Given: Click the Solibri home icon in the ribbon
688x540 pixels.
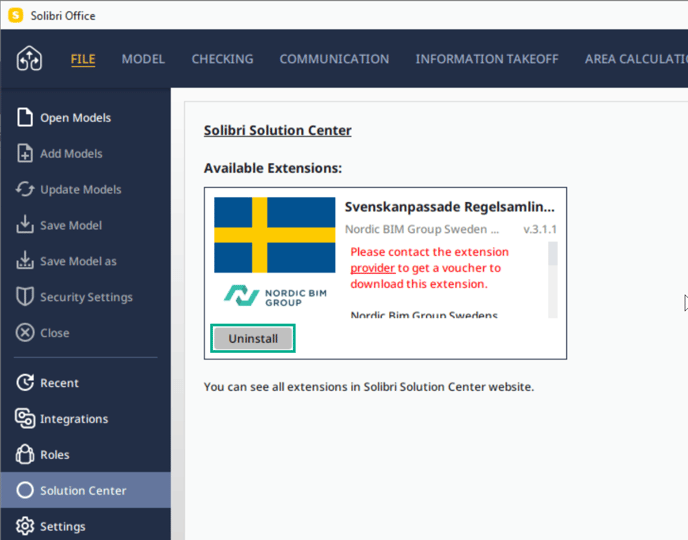Looking at the screenshot, I should click(29, 58).
